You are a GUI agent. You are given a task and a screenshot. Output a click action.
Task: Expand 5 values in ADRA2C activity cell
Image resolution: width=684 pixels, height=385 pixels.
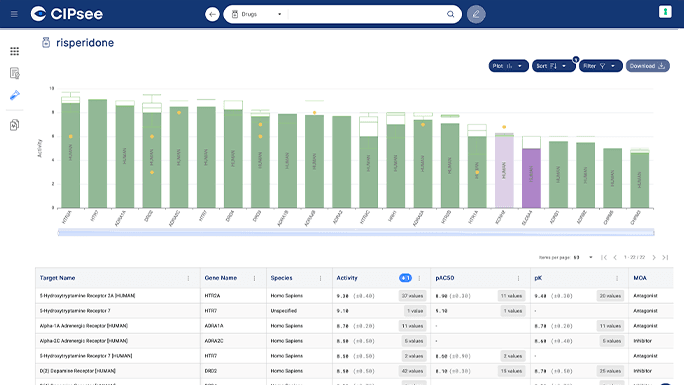click(414, 341)
